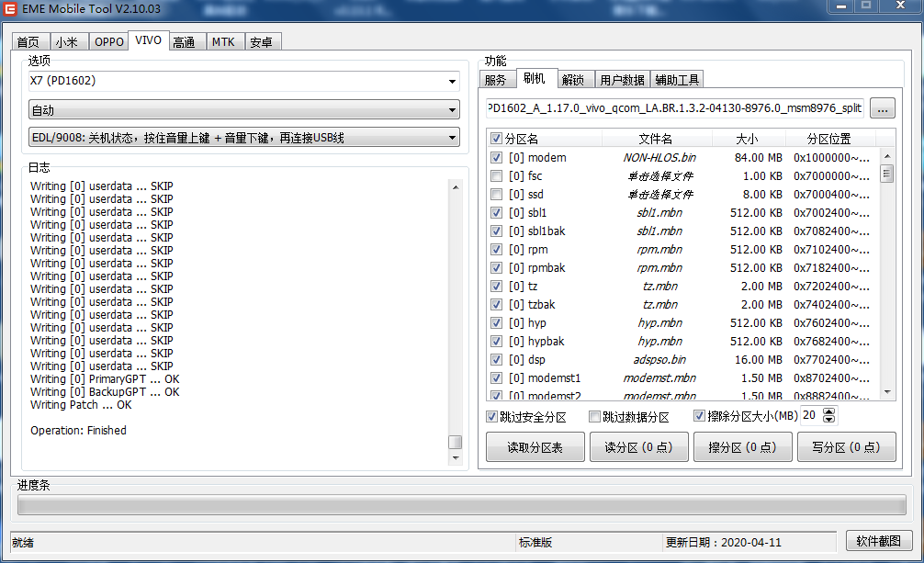Uncheck the modem partition checkbox
Viewport: 924px width, 563px height.
click(x=496, y=157)
